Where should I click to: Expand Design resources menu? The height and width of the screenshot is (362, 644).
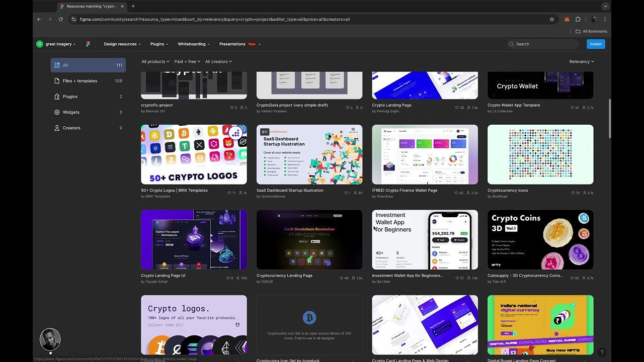point(122,44)
